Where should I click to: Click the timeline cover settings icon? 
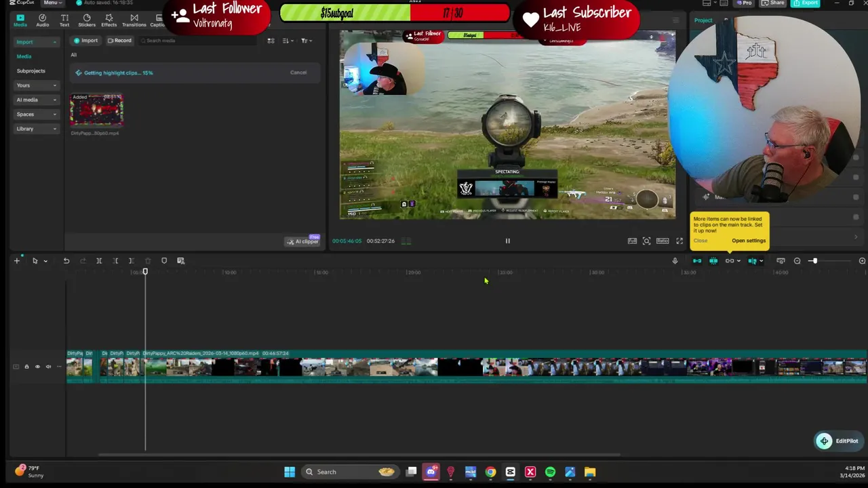(781, 261)
